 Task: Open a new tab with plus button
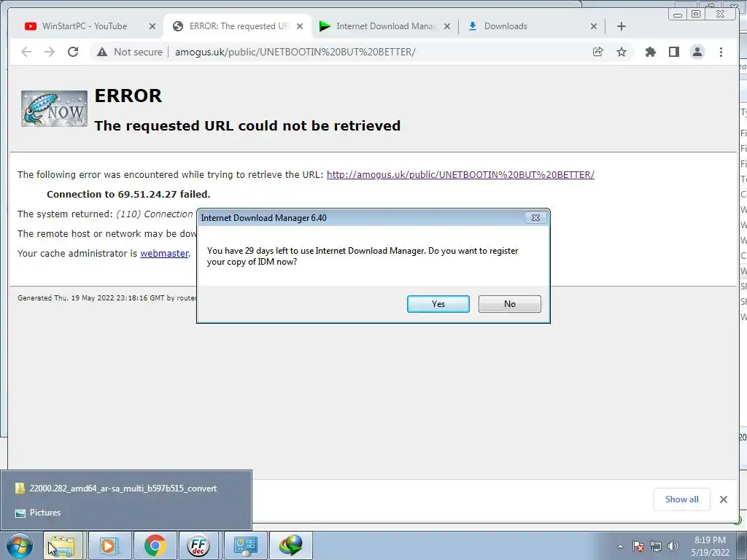click(x=622, y=26)
